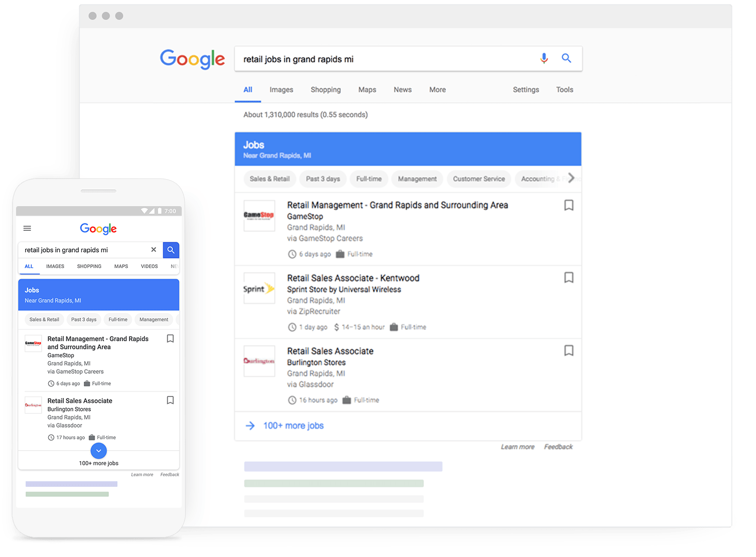Viewport: 756px width, 557px height.
Task: Click the magnifier search icon on desktop
Action: (x=567, y=58)
